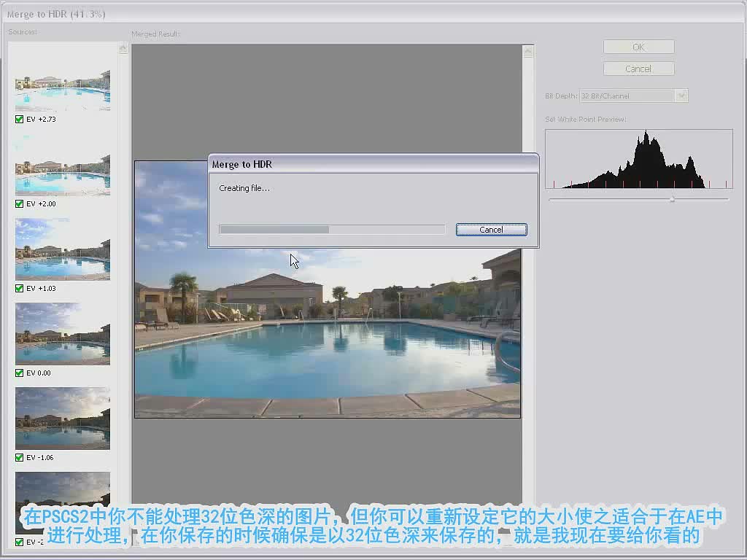Uncheck the EV +2.73 source image
The height and width of the screenshot is (560, 747).
click(20, 119)
